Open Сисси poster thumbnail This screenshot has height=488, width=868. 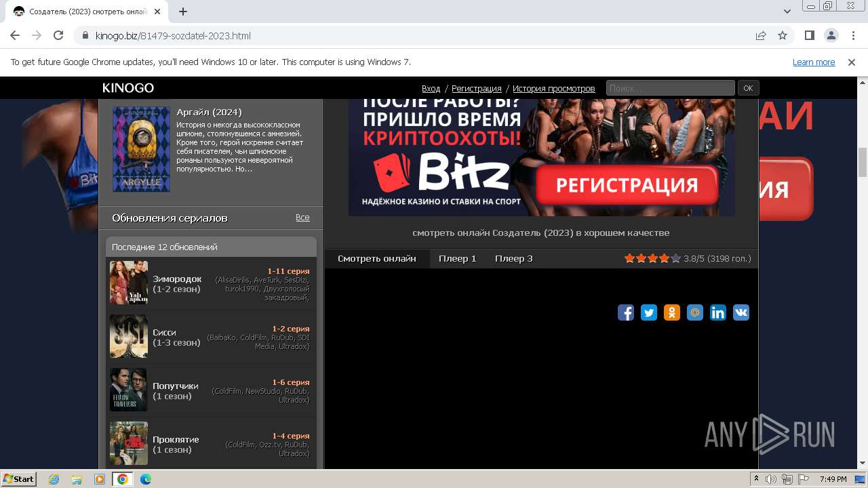(129, 336)
